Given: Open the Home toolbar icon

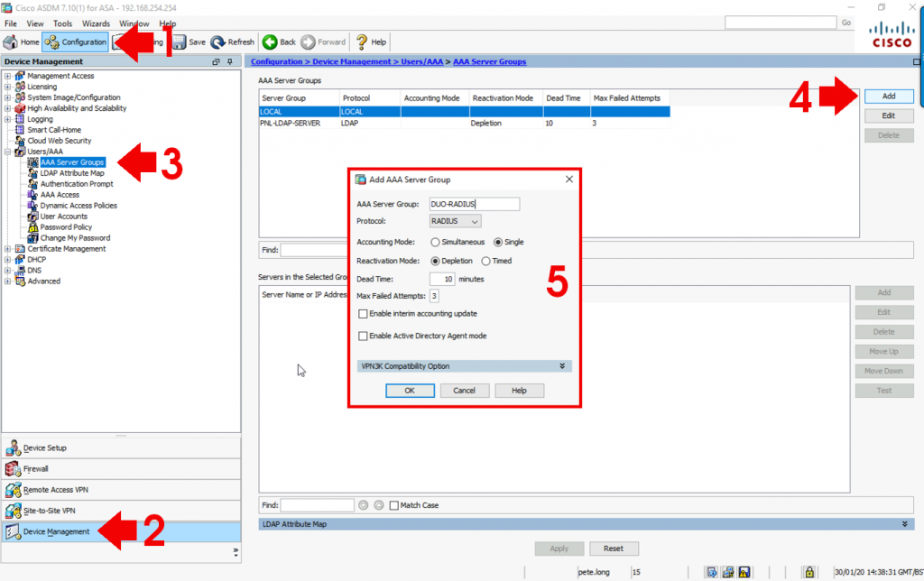Looking at the screenshot, I should (11, 41).
